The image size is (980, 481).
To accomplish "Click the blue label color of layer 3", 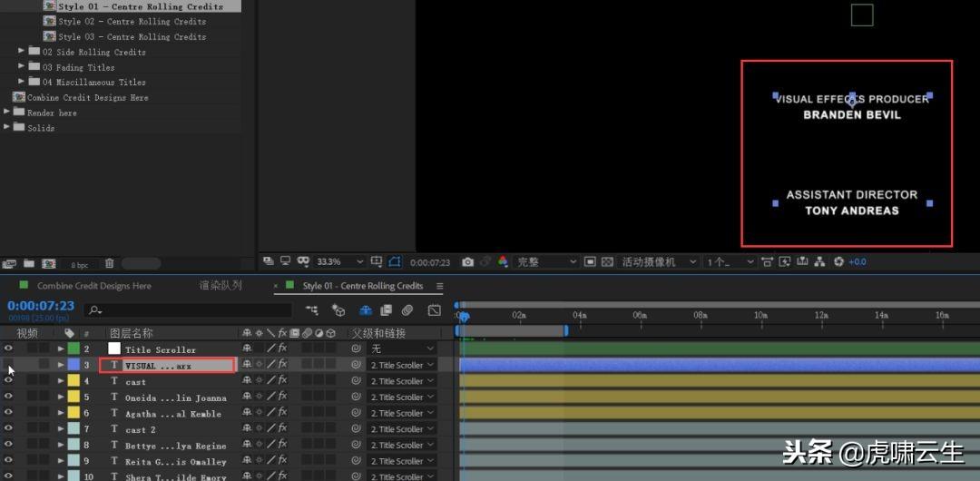I will (73, 365).
